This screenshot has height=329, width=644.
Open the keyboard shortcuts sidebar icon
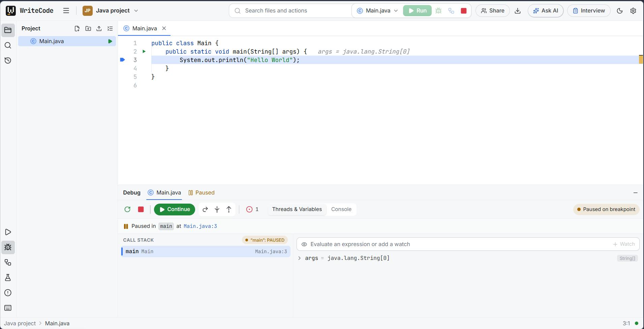(x=8, y=308)
